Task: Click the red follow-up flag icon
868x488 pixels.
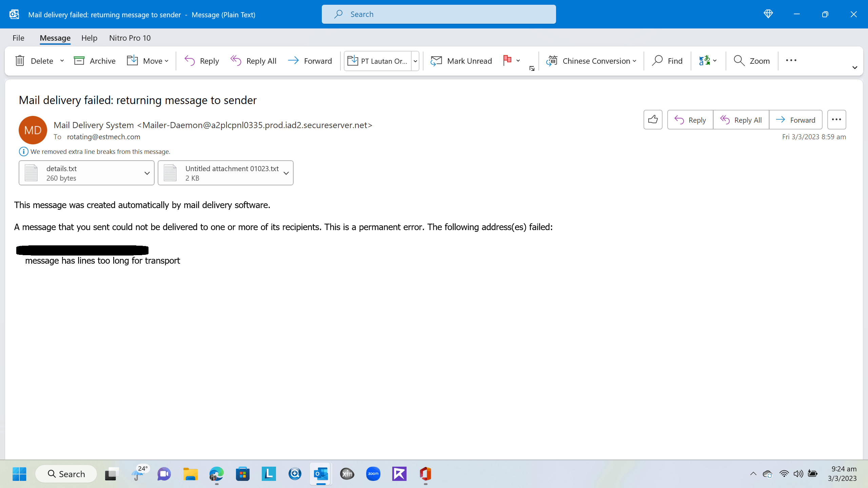Action: pyautogui.click(x=507, y=60)
